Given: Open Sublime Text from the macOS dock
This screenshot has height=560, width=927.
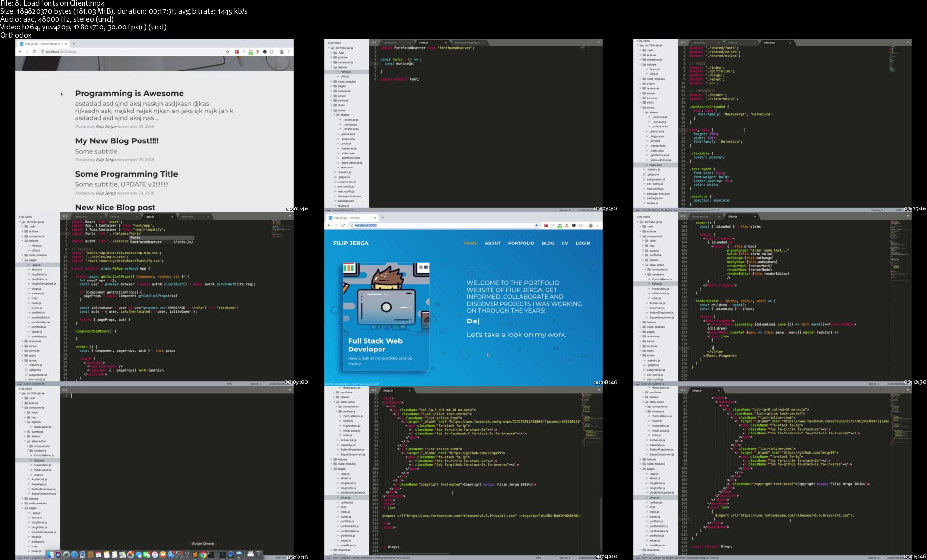Looking at the screenshot, I should 195,555.
